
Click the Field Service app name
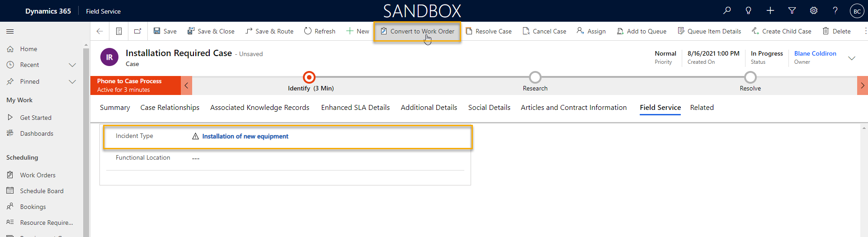(x=104, y=11)
